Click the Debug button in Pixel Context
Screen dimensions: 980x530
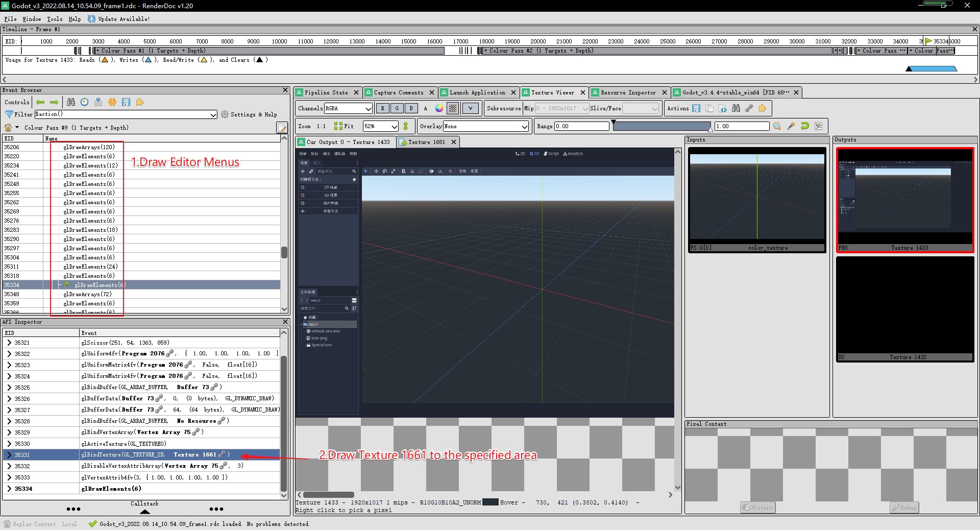click(x=904, y=508)
